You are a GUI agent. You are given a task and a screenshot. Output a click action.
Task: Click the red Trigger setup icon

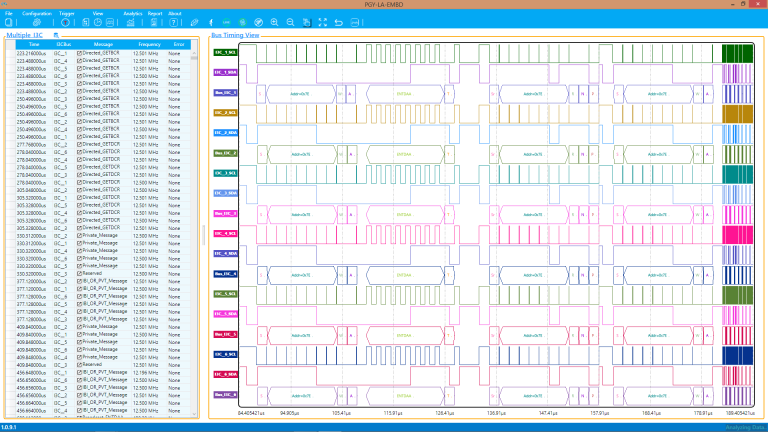[65, 23]
